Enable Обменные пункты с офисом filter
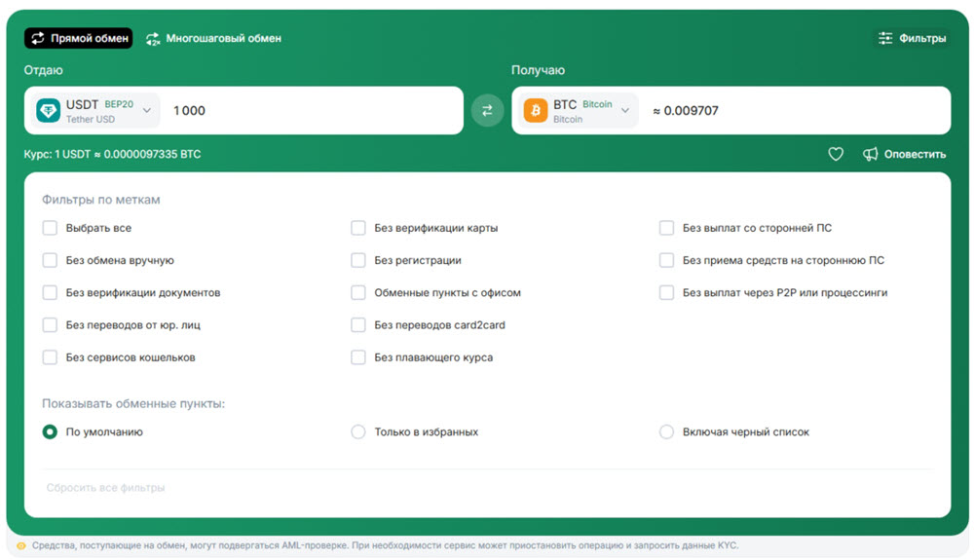Viewport: 974px width, 560px height. tap(357, 292)
